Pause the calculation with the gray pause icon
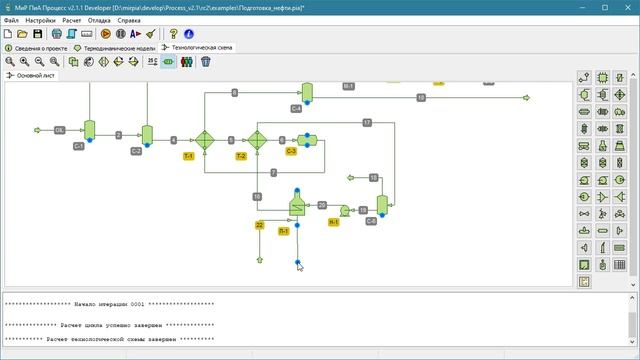This screenshot has width=640, height=360. coord(120,34)
